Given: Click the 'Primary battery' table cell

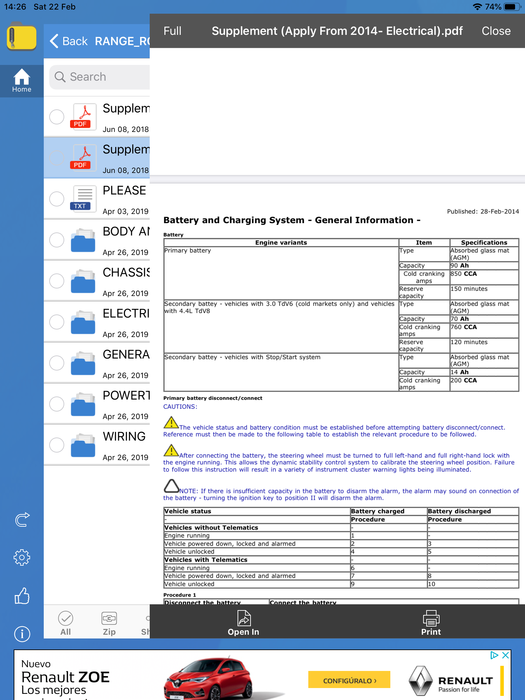Looking at the screenshot, I should [281, 273].
